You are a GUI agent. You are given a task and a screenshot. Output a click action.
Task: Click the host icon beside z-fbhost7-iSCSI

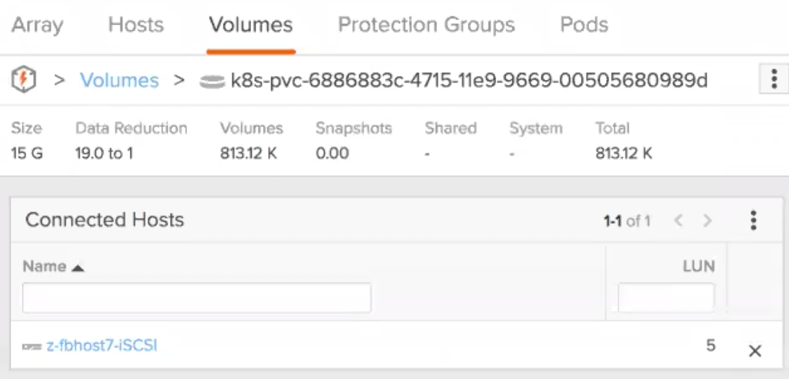tap(32, 346)
